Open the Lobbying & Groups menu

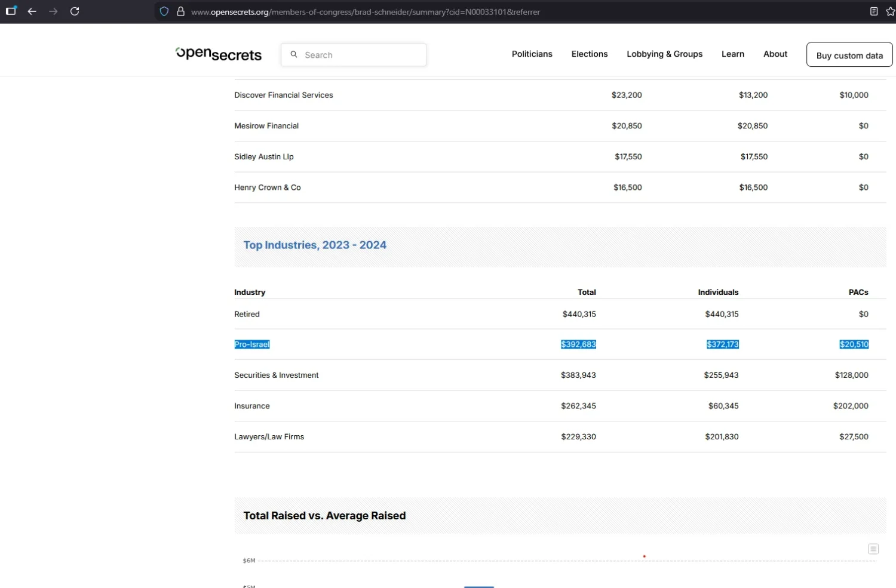[665, 54]
